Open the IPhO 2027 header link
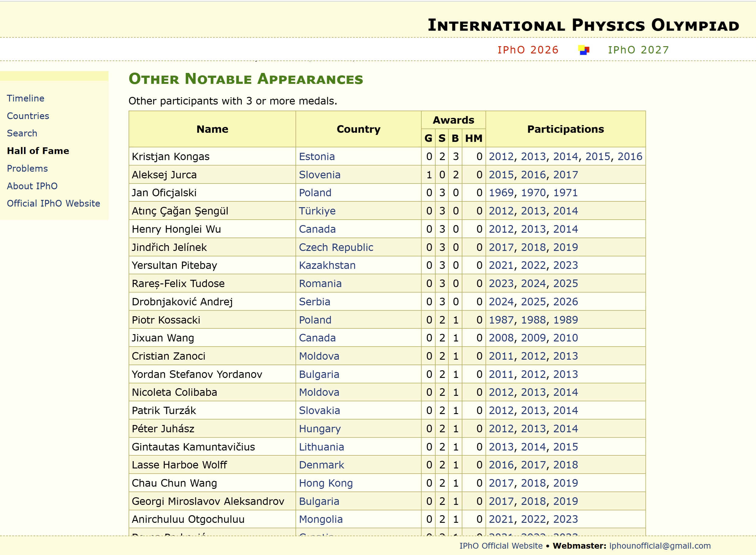This screenshot has width=756, height=555. [638, 50]
